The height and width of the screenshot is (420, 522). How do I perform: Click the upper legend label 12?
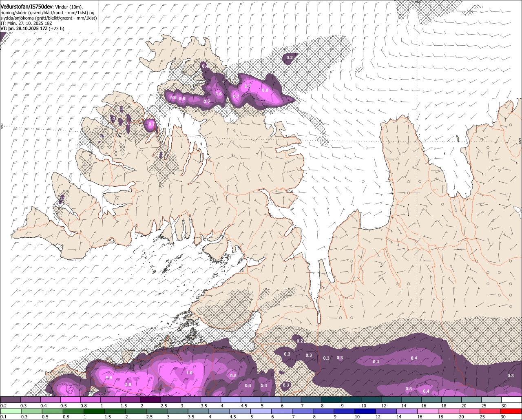pyautogui.click(x=384, y=406)
